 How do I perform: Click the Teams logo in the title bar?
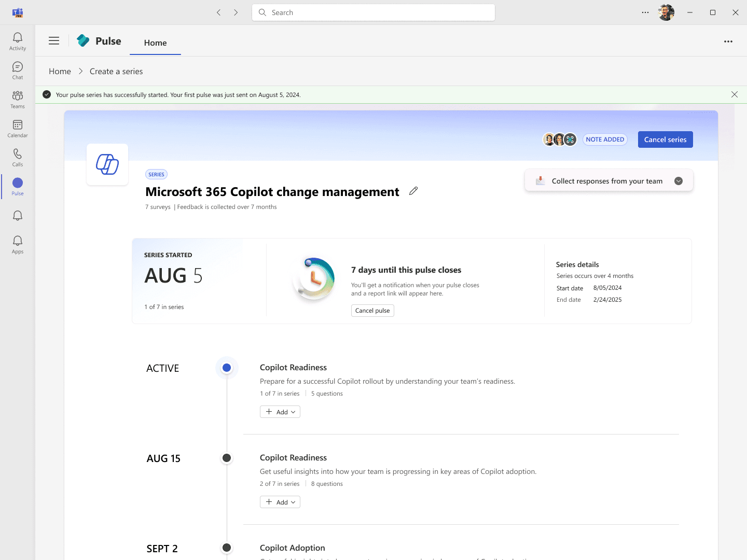[x=18, y=12]
